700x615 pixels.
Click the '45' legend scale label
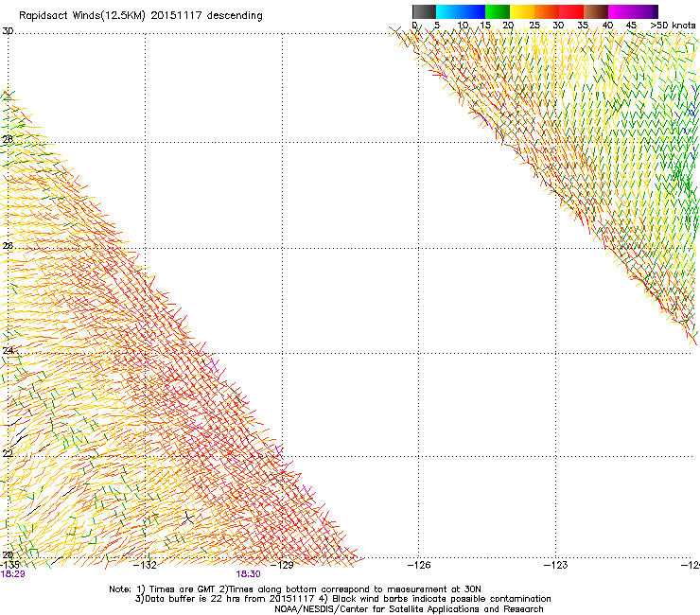(631, 26)
